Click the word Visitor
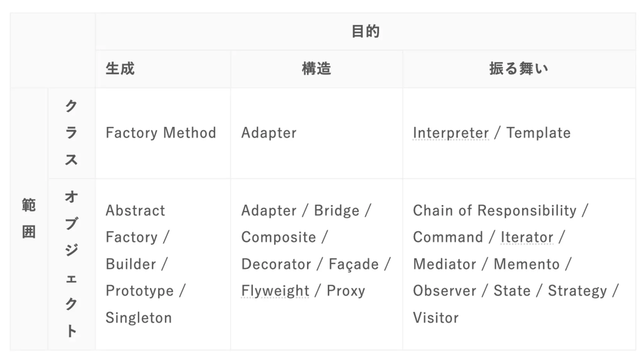This screenshot has height=362, width=644. (436, 318)
